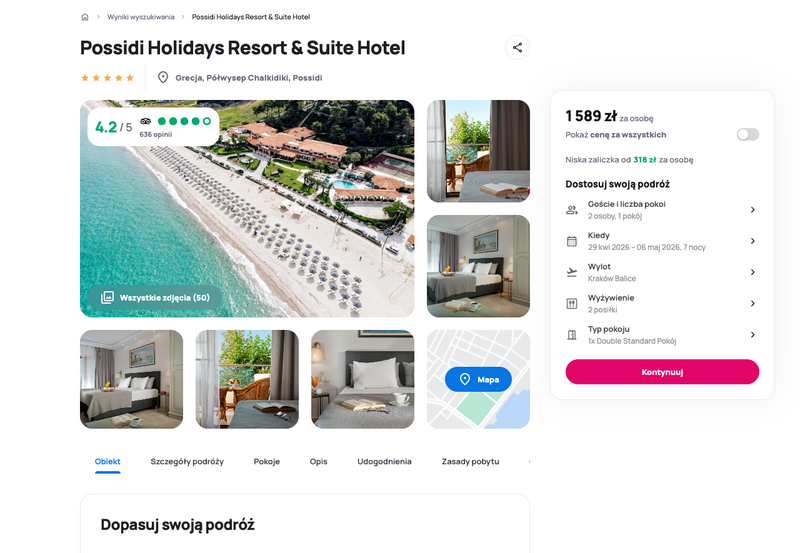Screen dimensions: 800x553
Task: Click the location pin icon beside Grecja
Action: pyautogui.click(x=163, y=78)
